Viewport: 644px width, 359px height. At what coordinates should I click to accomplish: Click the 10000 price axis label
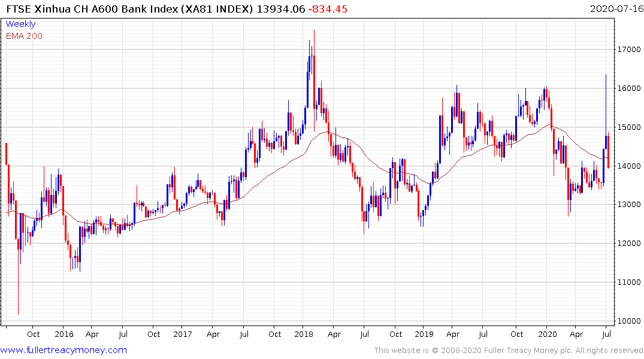(629, 321)
